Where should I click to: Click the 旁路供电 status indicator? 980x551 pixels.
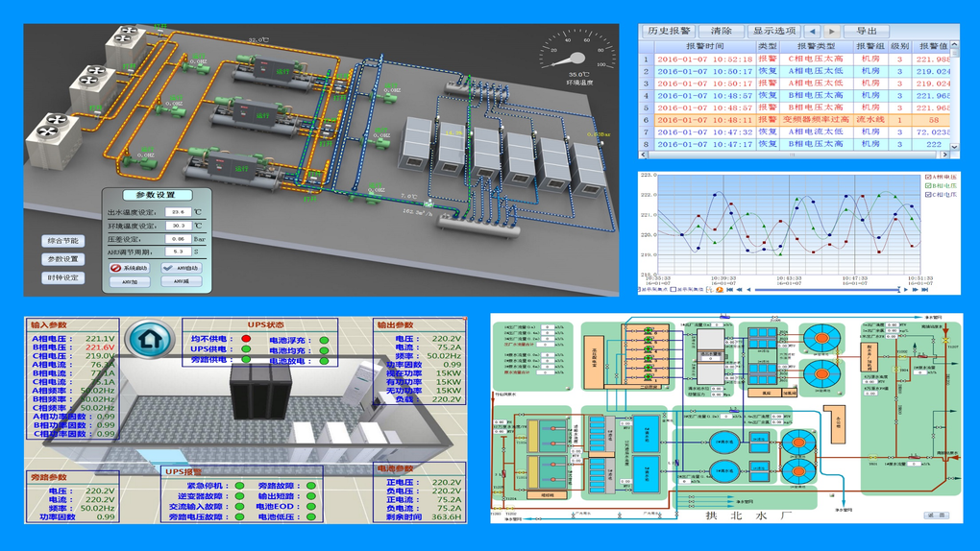point(246,360)
